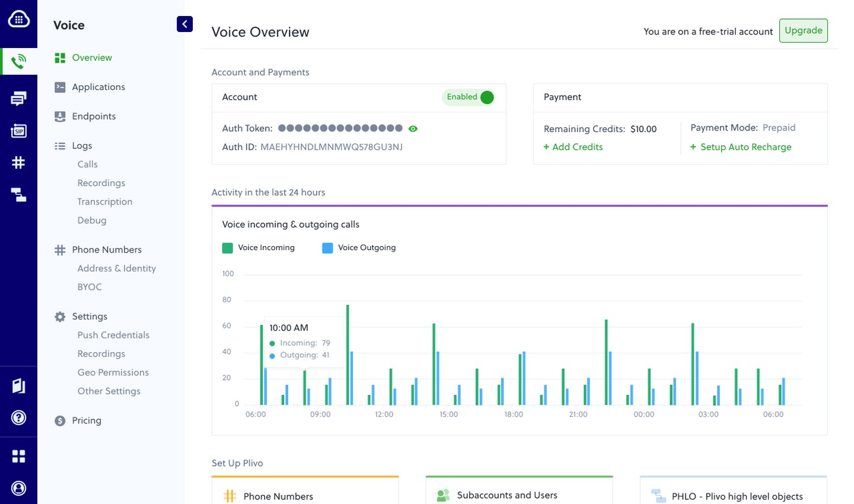This screenshot has height=504, width=854.
Task: Open Logs section in sidebar
Action: 82,146
